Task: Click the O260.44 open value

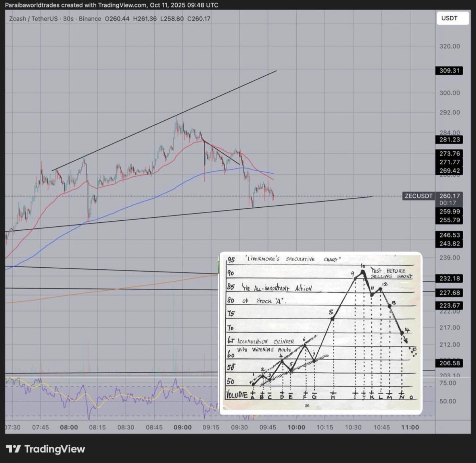Action: 117,19
